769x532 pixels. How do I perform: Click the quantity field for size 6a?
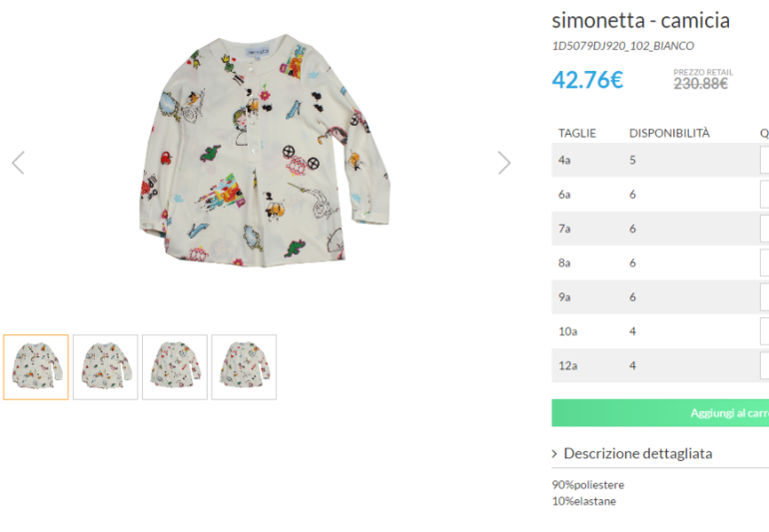pos(764,195)
